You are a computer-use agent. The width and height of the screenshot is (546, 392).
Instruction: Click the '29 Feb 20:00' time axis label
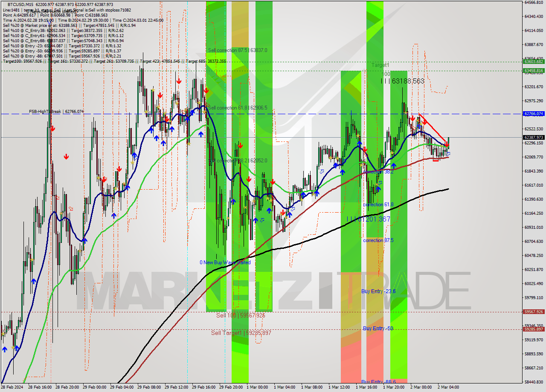231,387
